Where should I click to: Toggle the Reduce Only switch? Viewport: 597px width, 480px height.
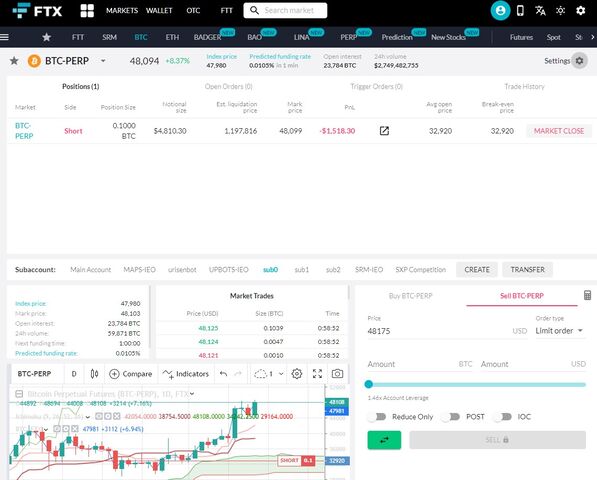(378, 417)
